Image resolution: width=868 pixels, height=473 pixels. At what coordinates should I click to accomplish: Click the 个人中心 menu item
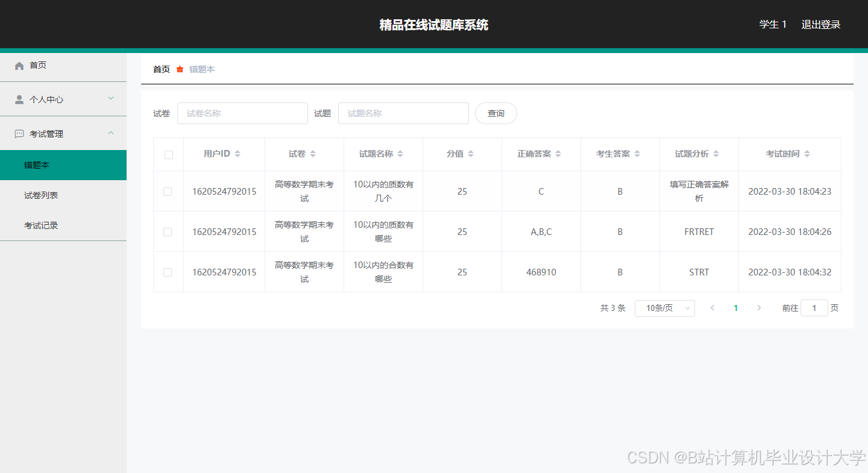pos(63,99)
